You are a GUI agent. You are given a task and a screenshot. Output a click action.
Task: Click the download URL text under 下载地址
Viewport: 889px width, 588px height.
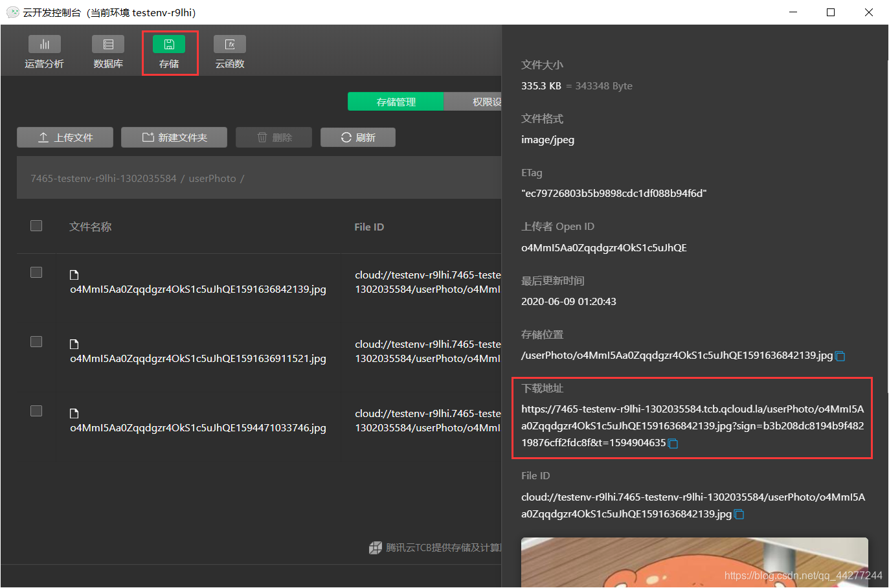tap(692, 426)
